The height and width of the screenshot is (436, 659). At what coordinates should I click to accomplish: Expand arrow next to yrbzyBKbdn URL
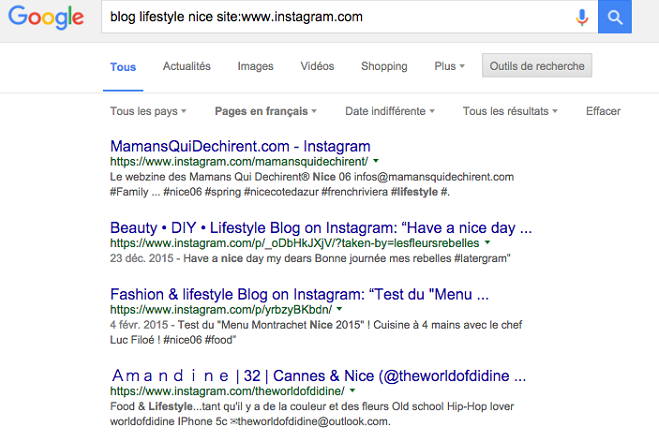[x=340, y=309]
